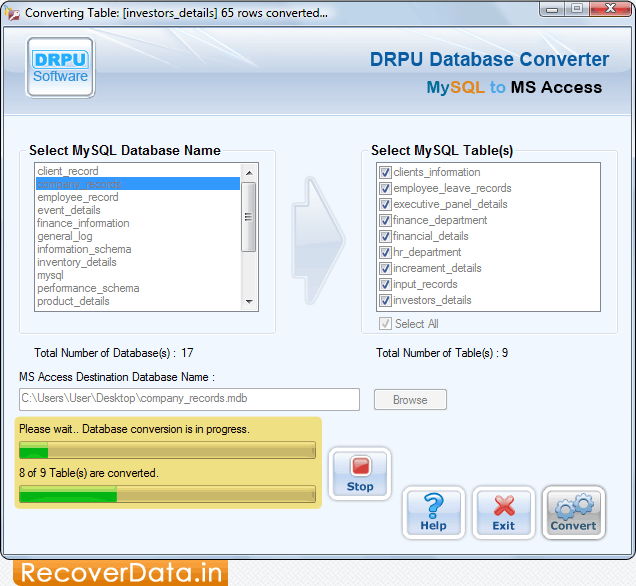The image size is (636, 586).
Task: Click 'Total Number of Database(s) : 17' text
Action: tap(114, 353)
